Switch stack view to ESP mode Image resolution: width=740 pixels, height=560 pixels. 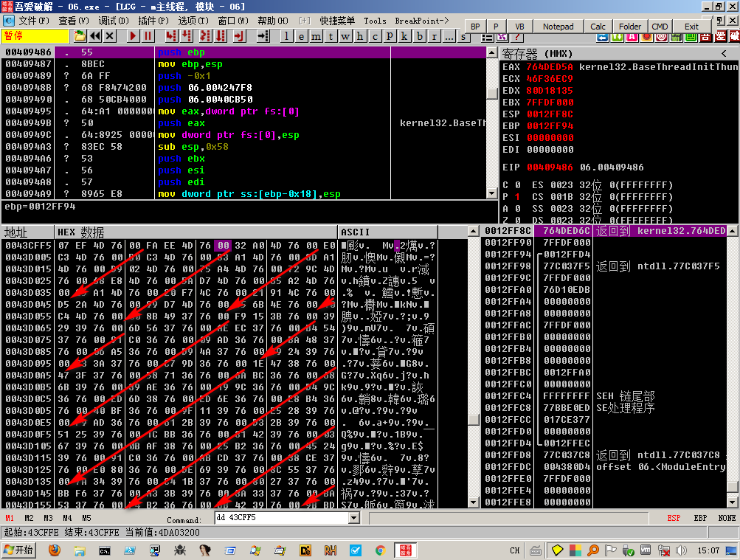[674, 518]
